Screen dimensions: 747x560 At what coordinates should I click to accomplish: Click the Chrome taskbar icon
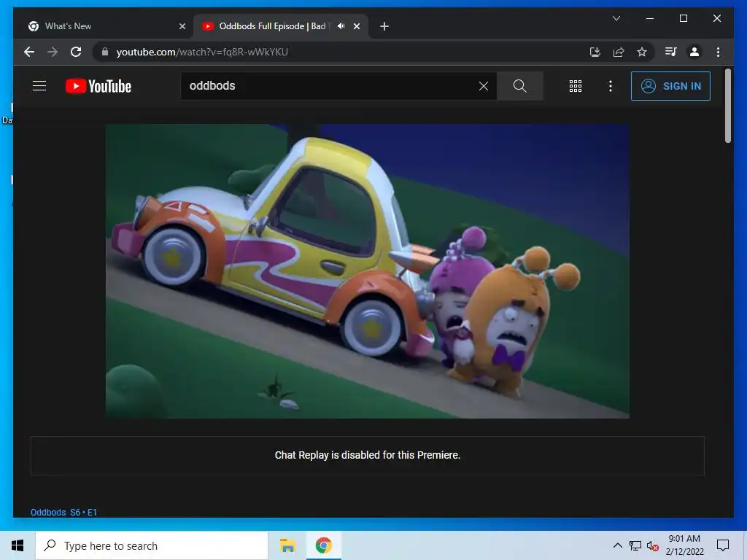(323, 545)
